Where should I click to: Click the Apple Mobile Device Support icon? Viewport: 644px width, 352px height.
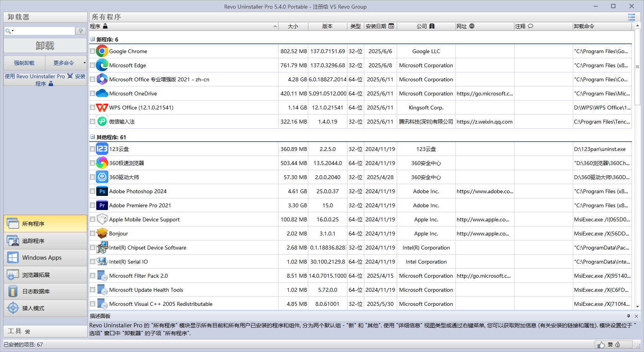pos(102,219)
